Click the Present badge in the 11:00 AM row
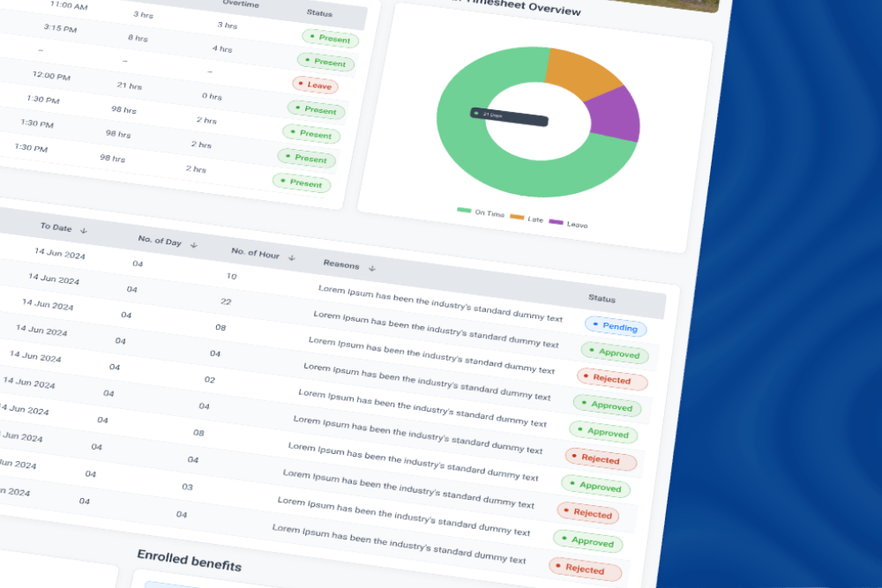Screen dimensions: 882x588 331,38
